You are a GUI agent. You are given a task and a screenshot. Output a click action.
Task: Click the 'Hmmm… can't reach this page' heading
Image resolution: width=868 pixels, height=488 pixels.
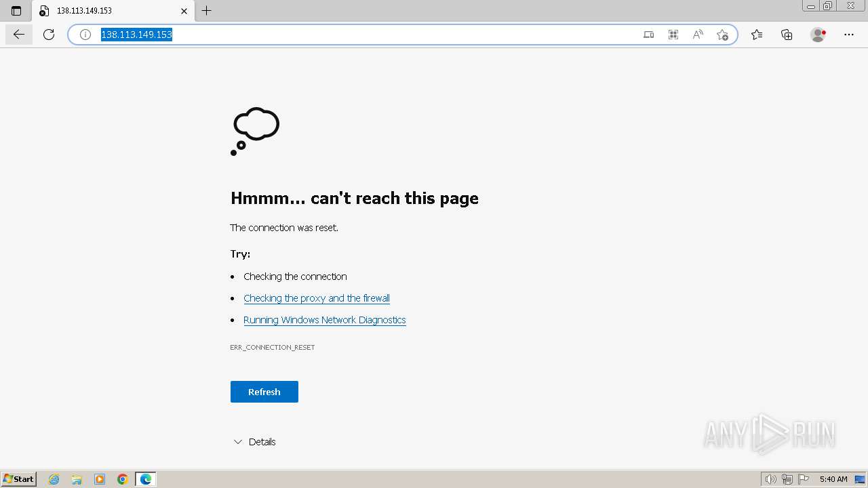click(x=355, y=198)
